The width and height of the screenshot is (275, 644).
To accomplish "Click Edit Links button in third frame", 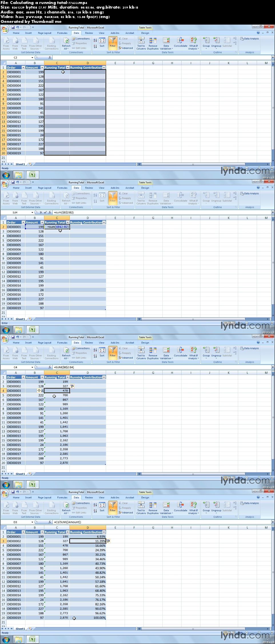I will pos(79,358).
